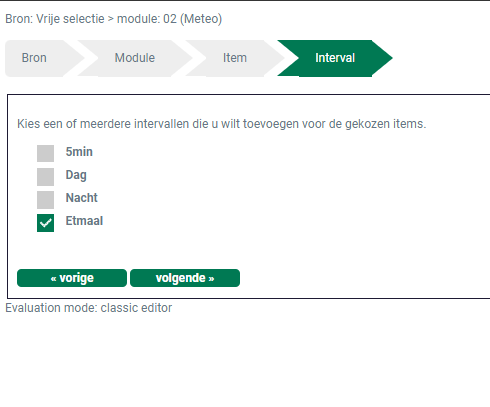The image size is (490, 407).
Task: Switch to the Item wizard step
Action: tap(235, 58)
